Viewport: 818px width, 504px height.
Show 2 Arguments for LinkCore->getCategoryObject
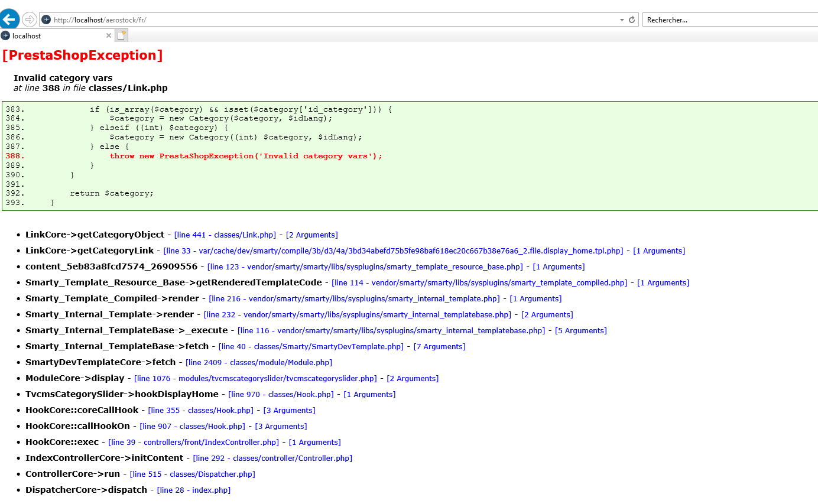312,235
